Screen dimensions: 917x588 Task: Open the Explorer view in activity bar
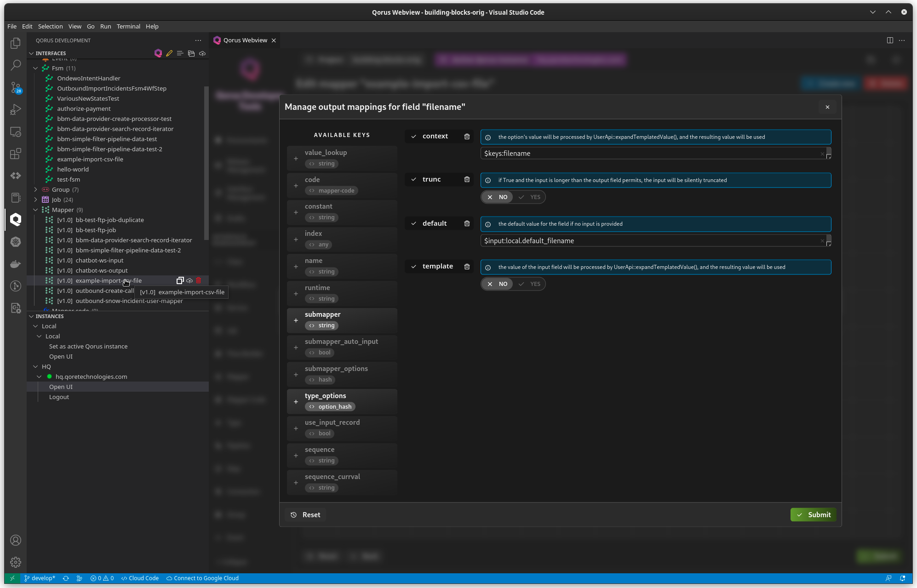pos(16,43)
